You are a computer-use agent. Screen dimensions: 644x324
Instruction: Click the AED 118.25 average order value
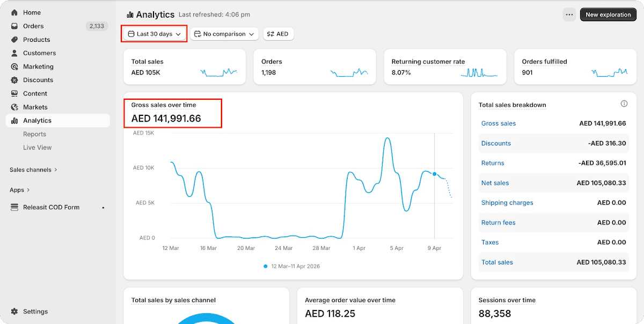[x=330, y=314]
